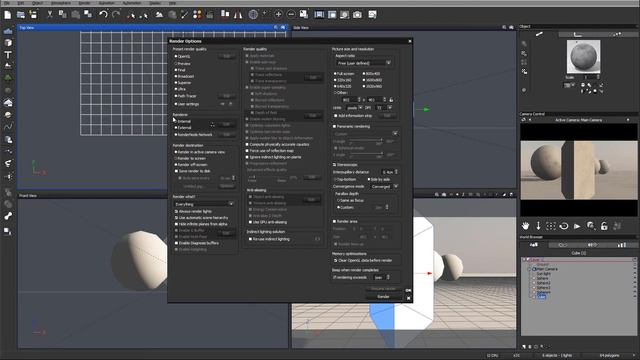
Task: Click the Undo arrow icon
Action: tap(103, 15)
